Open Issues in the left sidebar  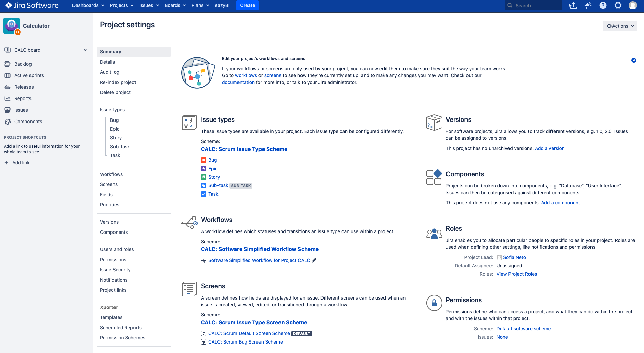coord(21,110)
